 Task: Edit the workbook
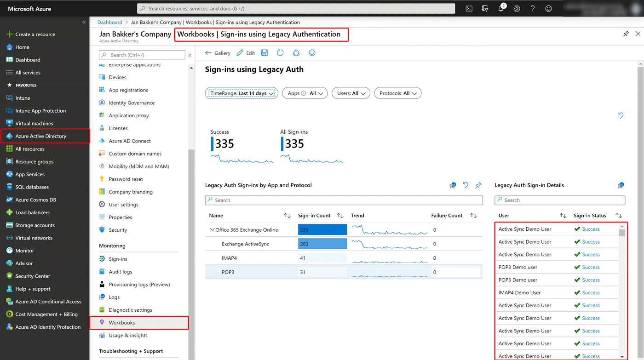click(246, 53)
